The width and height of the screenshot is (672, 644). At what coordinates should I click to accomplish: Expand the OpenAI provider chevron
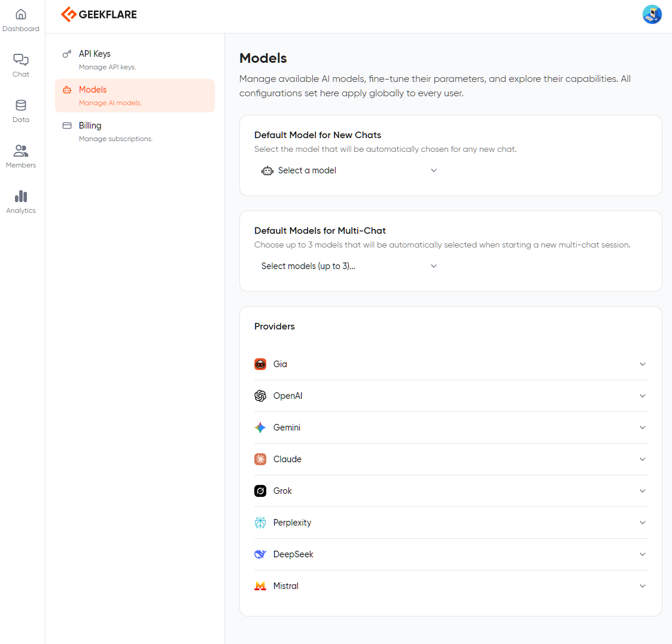pos(643,396)
